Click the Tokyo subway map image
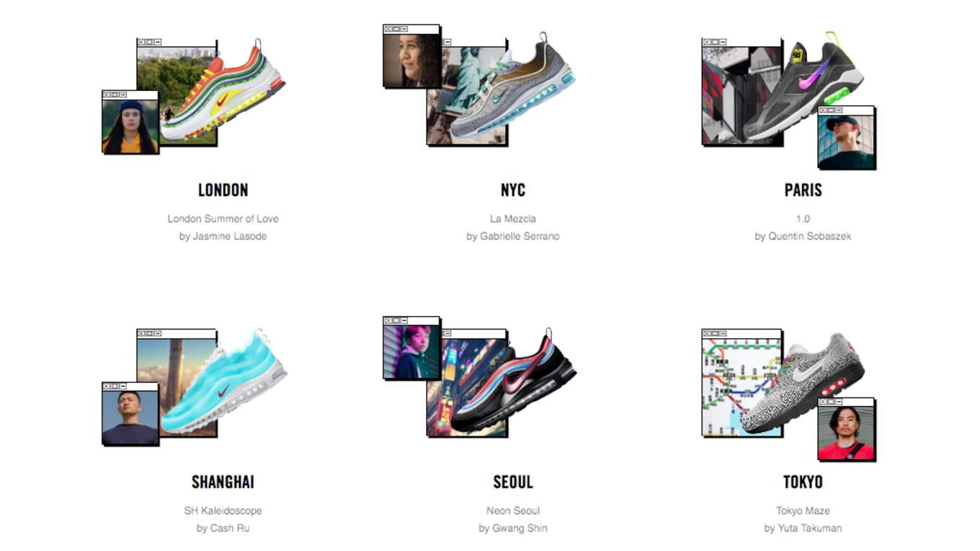980x551 pixels. click(741, 387)
